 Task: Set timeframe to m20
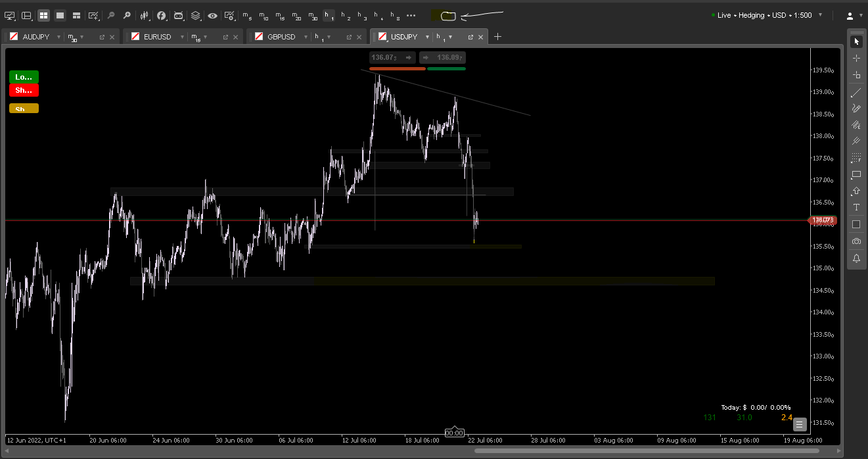pos(296,15)
